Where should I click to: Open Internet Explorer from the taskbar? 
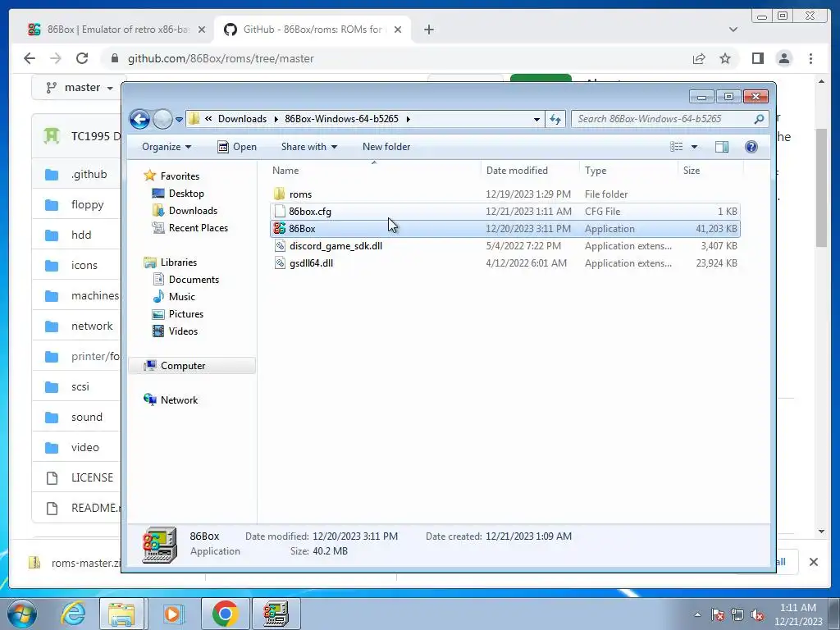coord(72,614)
